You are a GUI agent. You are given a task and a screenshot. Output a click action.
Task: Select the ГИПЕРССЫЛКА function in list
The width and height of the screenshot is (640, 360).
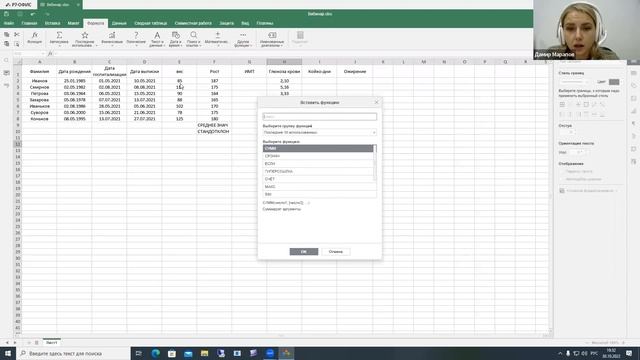point(318,171)
